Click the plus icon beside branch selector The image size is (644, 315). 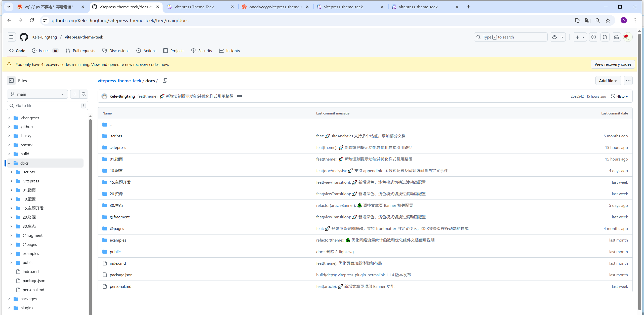pos(75,94)
